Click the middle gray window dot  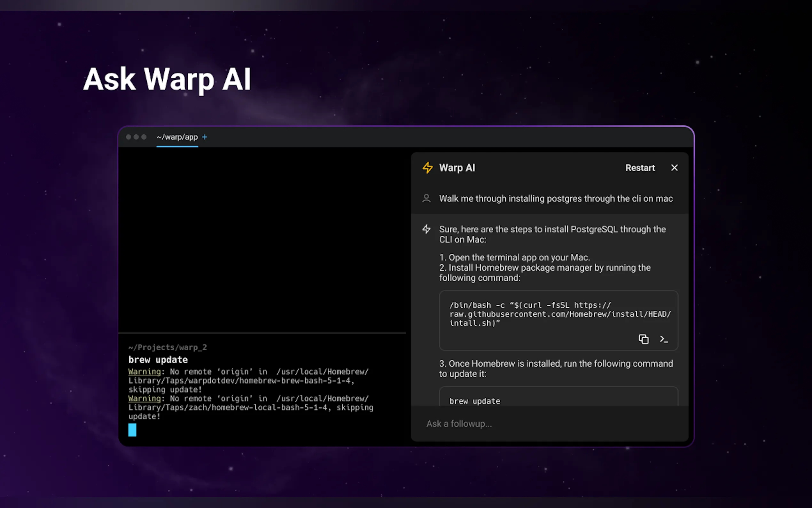click(136, 137)
